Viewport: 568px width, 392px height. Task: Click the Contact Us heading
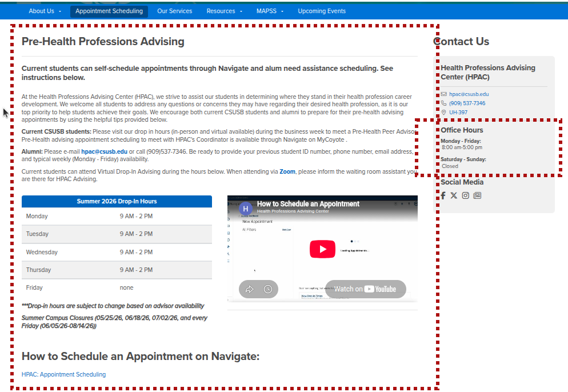[x=461, y=41]
